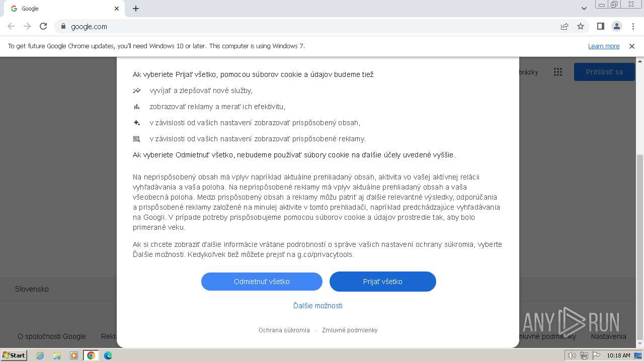Open the Chrome profile avatar

click(616, 26)
